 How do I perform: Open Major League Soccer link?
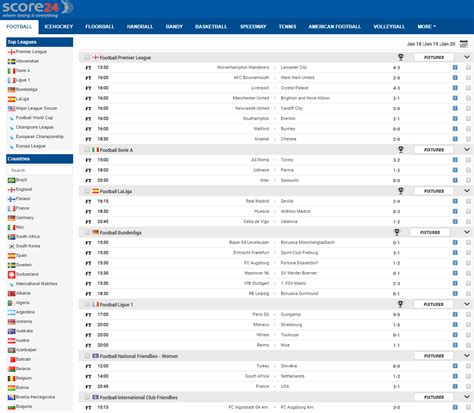(36, 108)
